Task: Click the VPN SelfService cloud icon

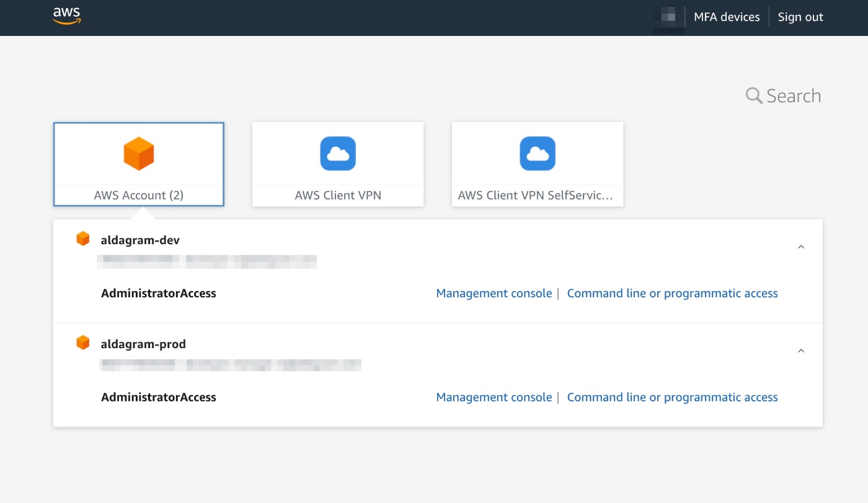Action: [538, 154]
